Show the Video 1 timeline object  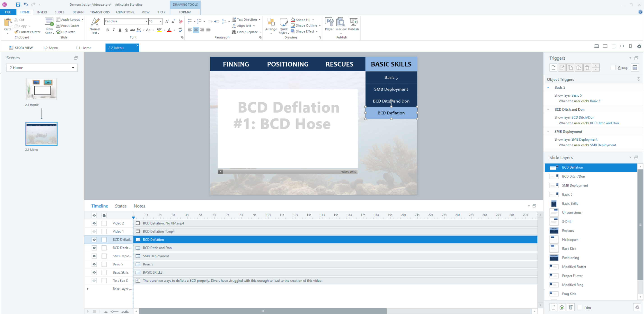[94, 231]
